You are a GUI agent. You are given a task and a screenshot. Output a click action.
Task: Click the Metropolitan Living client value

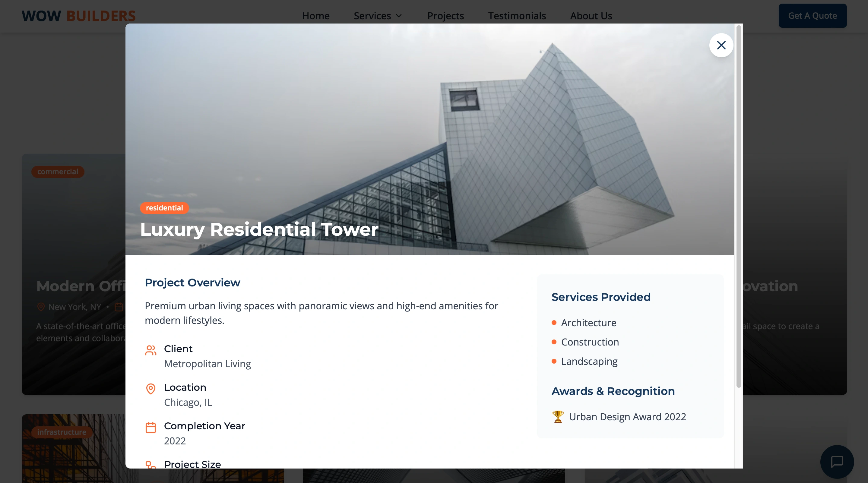pos(207,364)
